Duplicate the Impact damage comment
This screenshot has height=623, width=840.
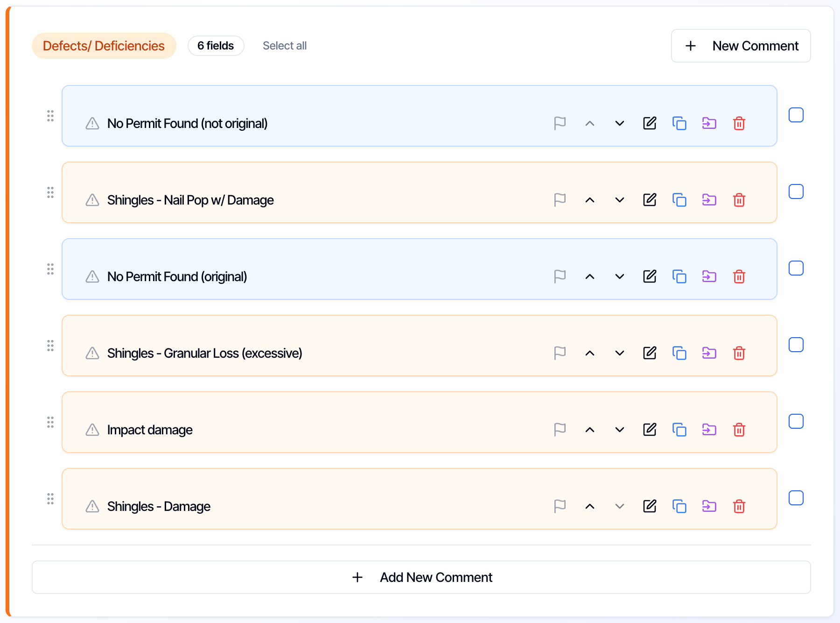(x=679, y=430)
